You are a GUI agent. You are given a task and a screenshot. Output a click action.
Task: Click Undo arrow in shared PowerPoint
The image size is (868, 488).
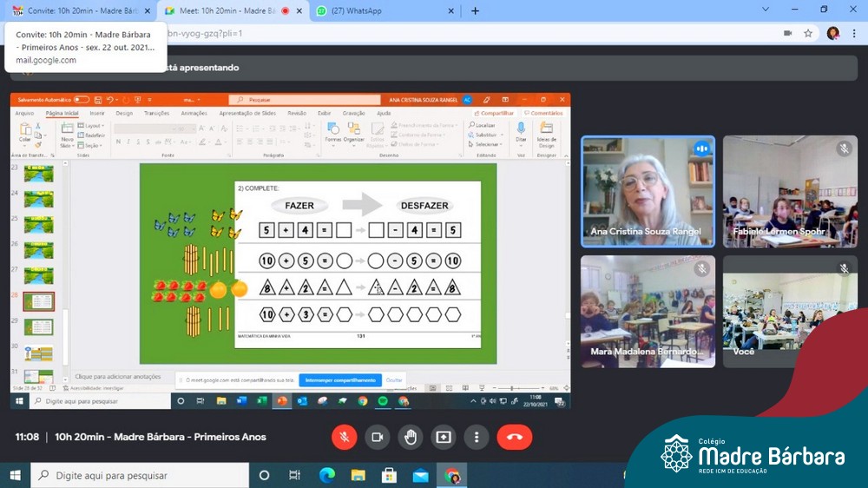point(109,100)
